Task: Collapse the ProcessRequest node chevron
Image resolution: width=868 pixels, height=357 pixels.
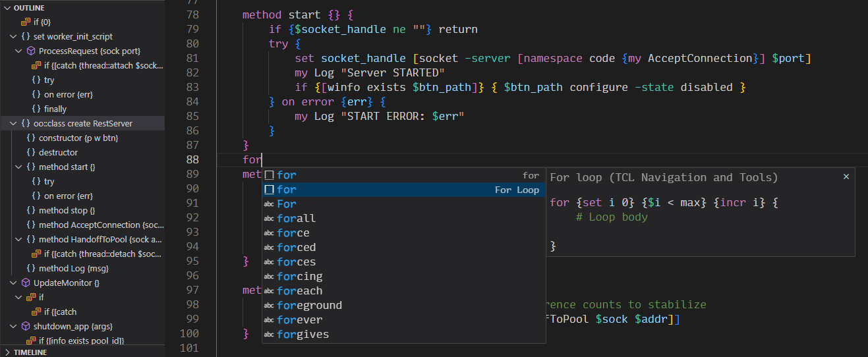Action: tap(19, 51)
